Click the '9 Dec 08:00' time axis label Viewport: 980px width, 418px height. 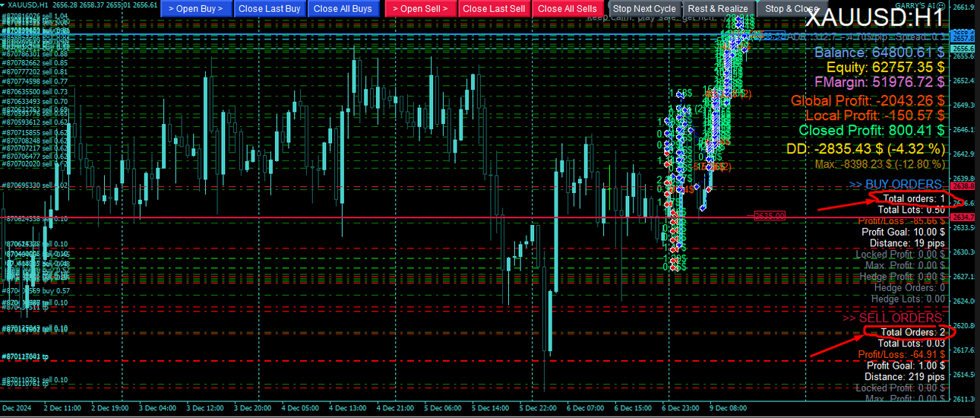728,408
